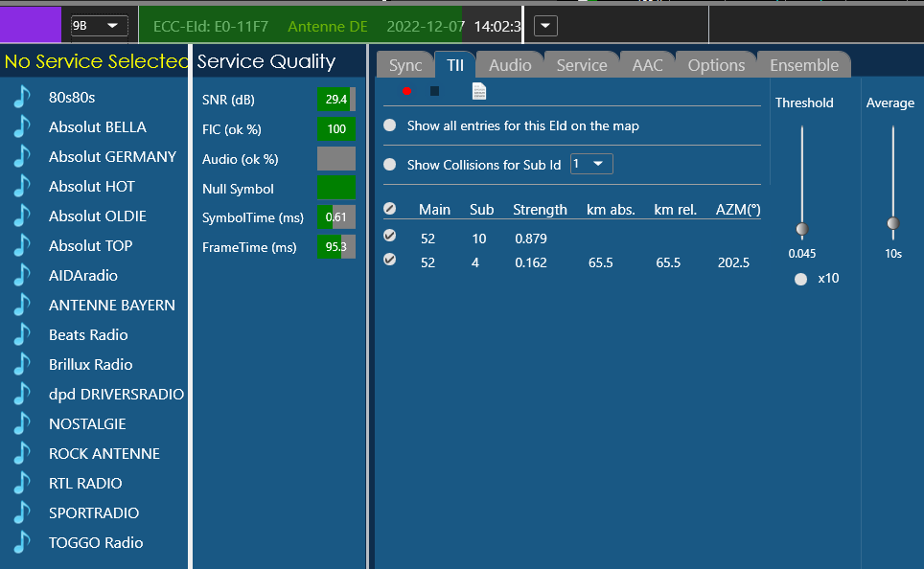
Task: Open the 9B channel dropdown
Action: (x=99, y=26)
